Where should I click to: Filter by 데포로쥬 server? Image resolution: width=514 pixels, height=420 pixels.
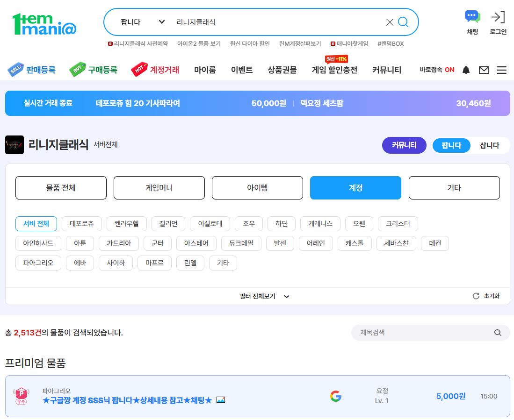[x=82, y=224]
